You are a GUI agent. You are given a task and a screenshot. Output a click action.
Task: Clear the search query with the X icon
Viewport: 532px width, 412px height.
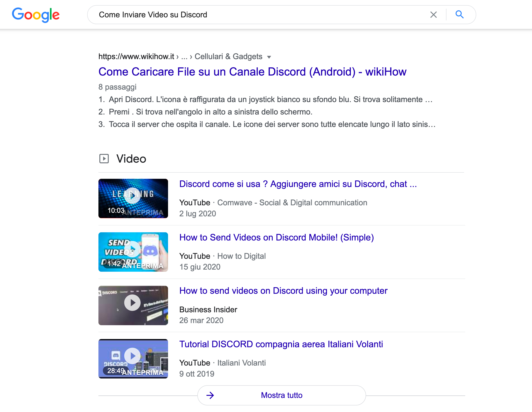click(433, 15)
